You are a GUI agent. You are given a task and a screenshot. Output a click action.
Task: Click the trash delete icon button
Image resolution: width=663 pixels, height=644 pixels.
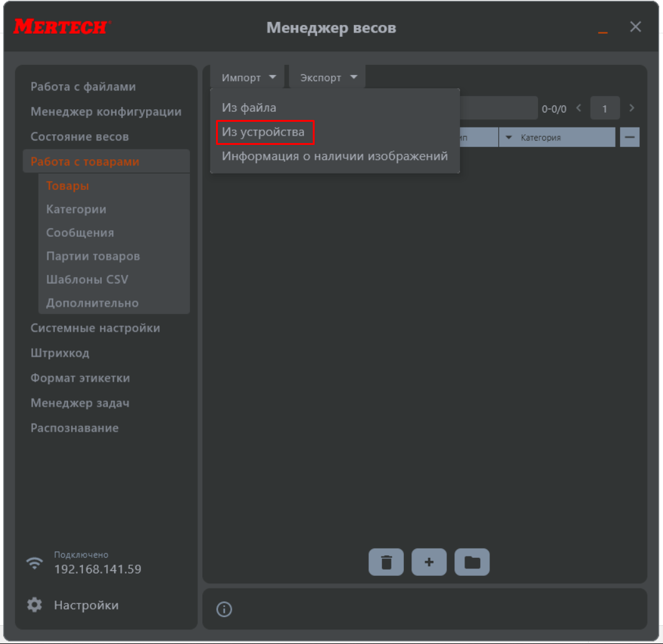pos(386,562)
